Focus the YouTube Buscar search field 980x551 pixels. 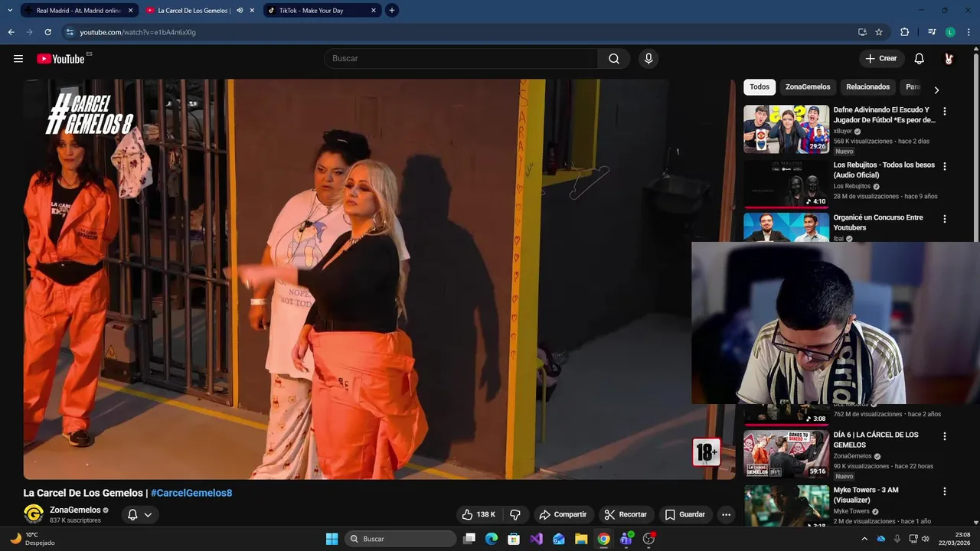click(461, 59)
